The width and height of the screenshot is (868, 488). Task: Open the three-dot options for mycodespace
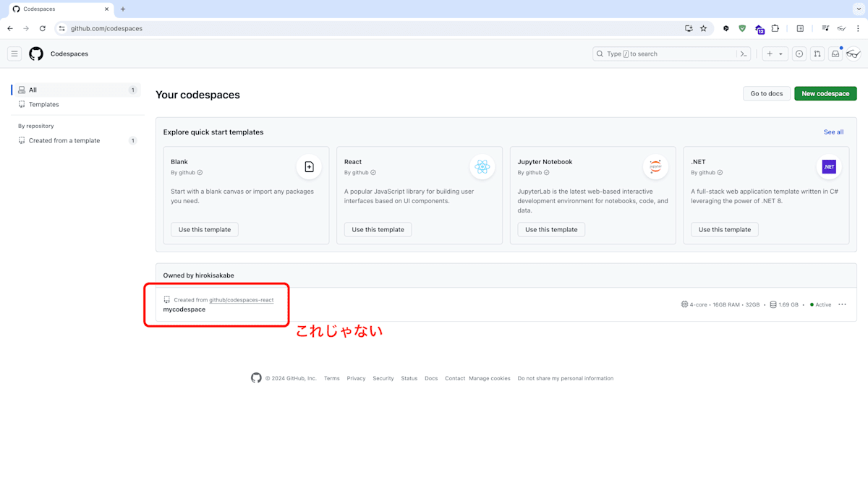coord(842,304)
